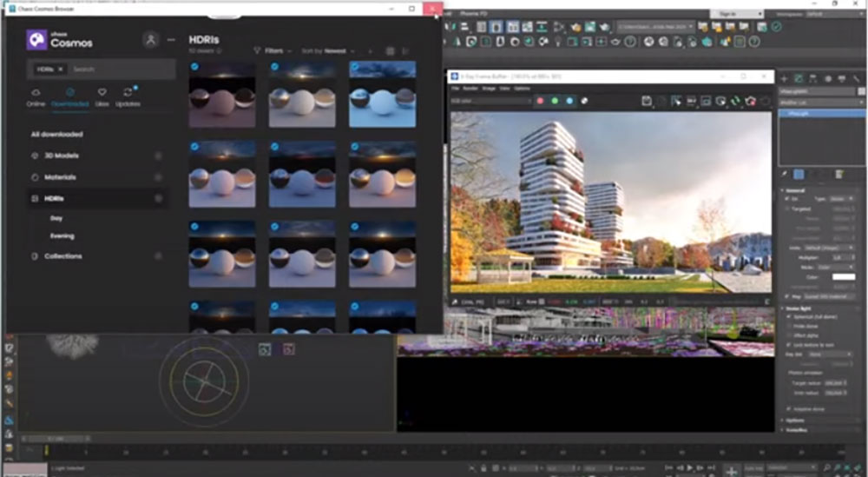This screenshot has width=868, height=477.
Task: Click save image icon in Frame Buffer
Action: click(648, 102)
